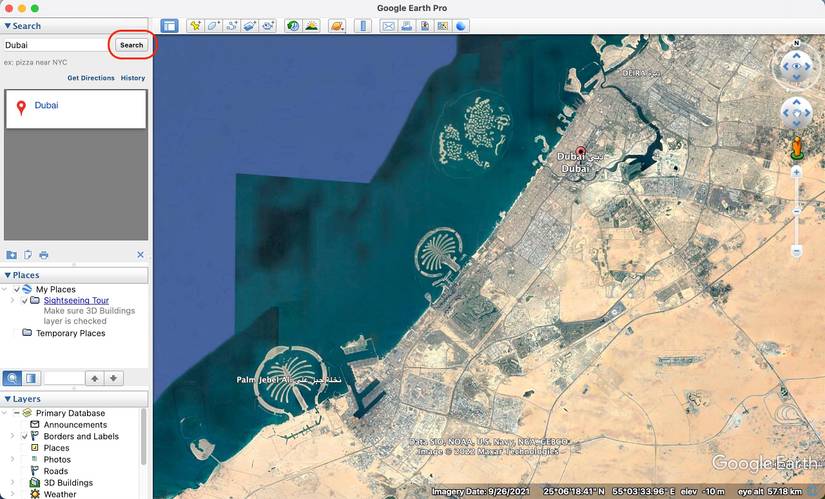Expand the Photos layer group
825x499 pixels.
pos(12,460)
